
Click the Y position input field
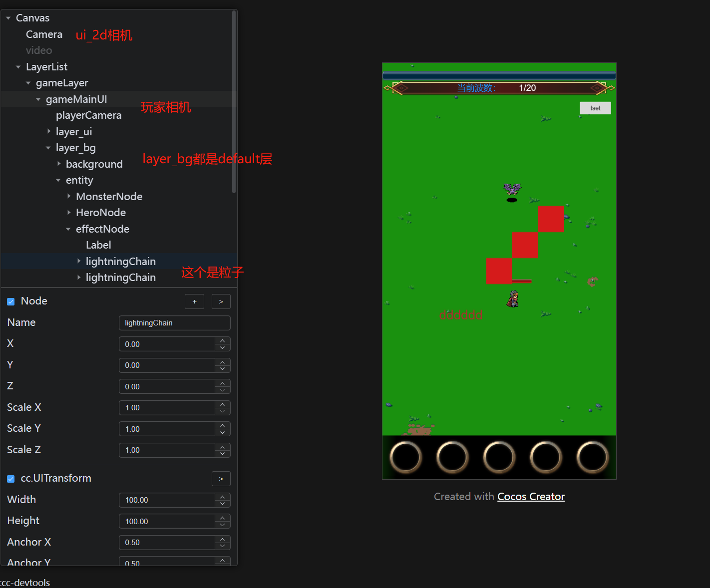point(167,365)
